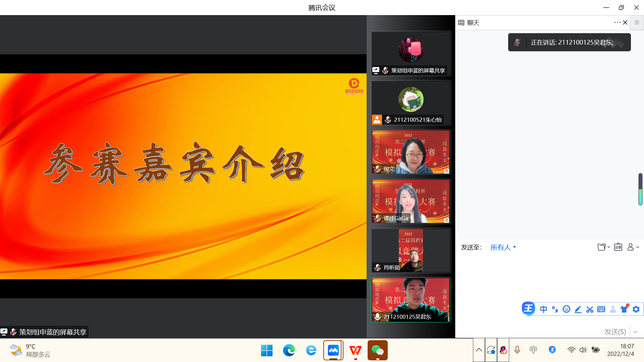Open the chat panel more options menu
The image size is (644, 362).
617,22
